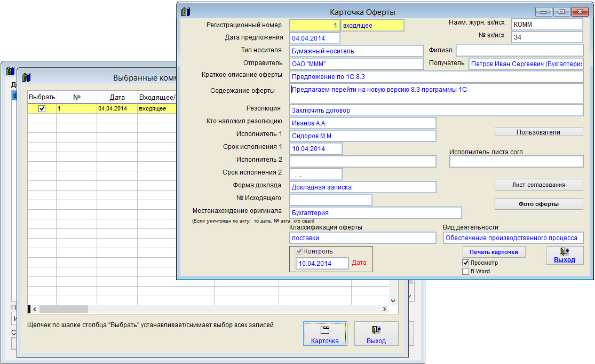595x364 pixels.
Task: Open Карточка from the selected list window
Action: coord(325,335)
